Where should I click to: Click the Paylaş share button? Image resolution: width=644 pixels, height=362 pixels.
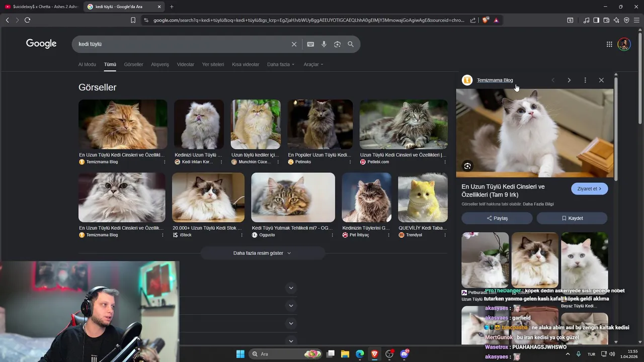pyautogui.click(x=497, y=218)
